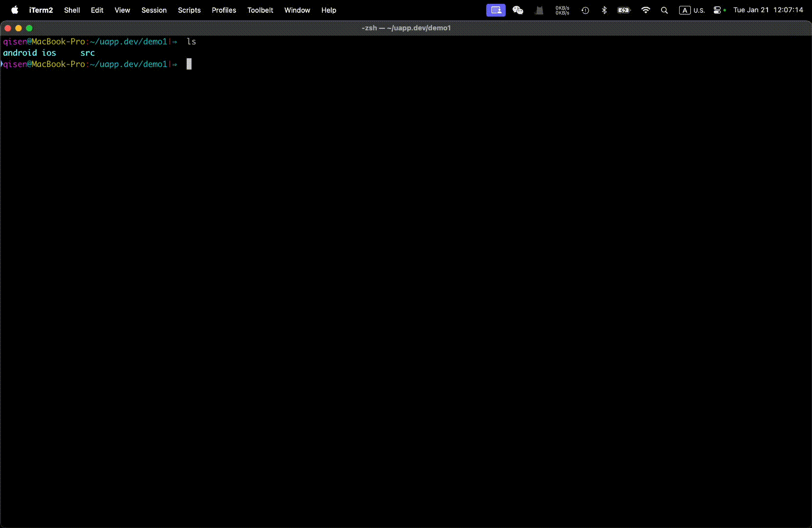Open the iTerm2 application menu
This screenshot has width=812, height=528.
tap(41, 10)
